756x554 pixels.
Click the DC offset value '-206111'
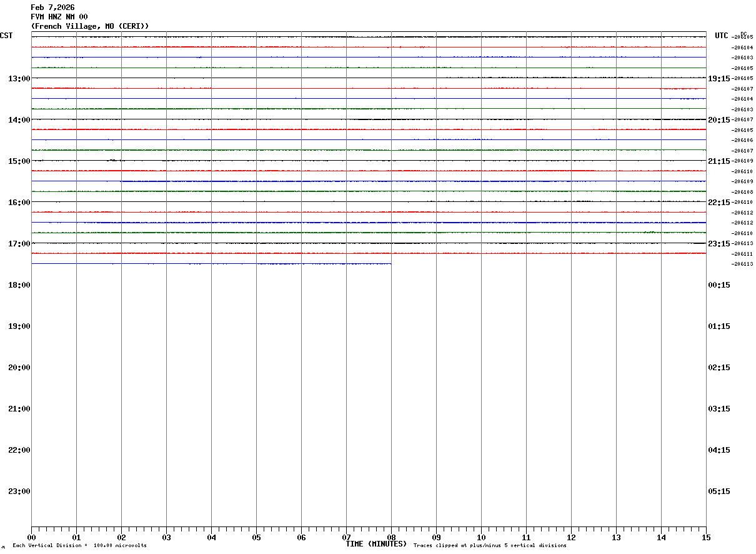click(x=743, y=254)
